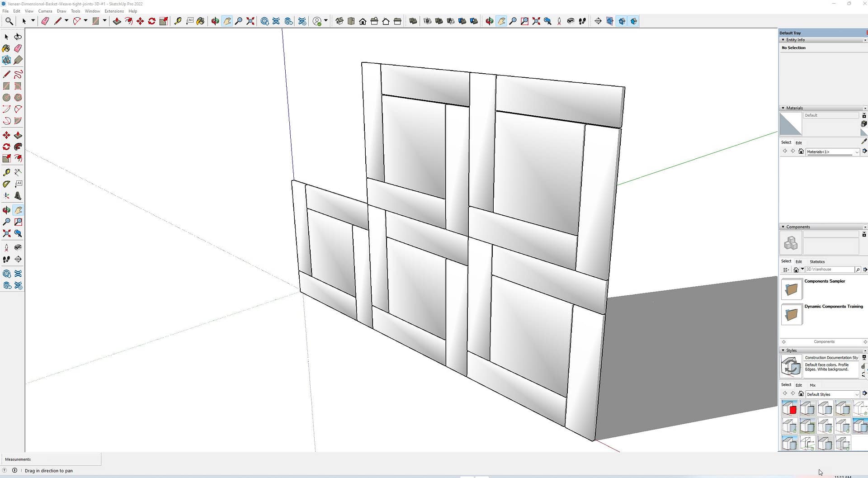The image size is (868, 478).
Task: Open the Camera menu
Action: (45, 11)
